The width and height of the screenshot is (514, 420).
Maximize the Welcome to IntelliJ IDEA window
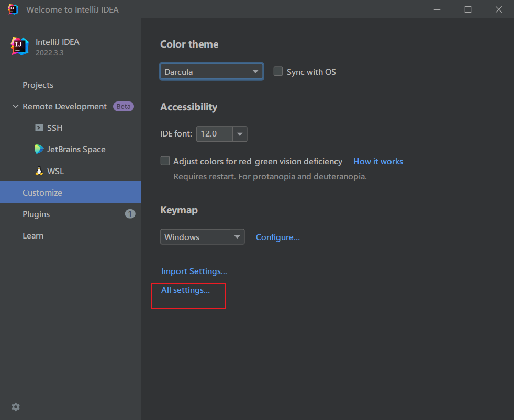468,9
